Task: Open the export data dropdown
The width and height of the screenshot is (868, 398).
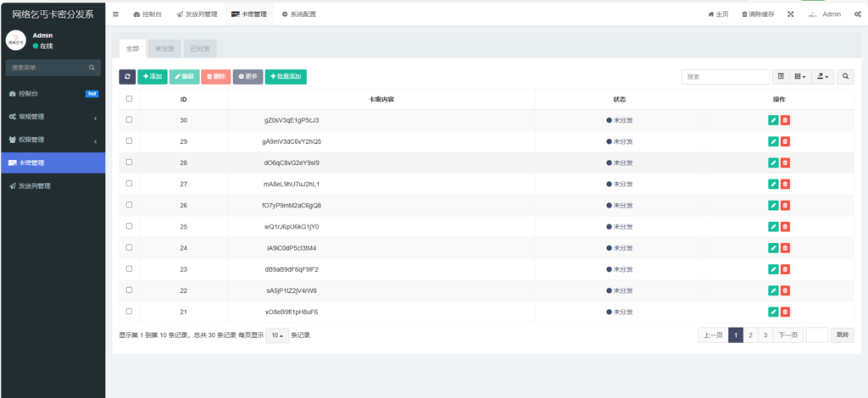Action: [x=823, y=76]
